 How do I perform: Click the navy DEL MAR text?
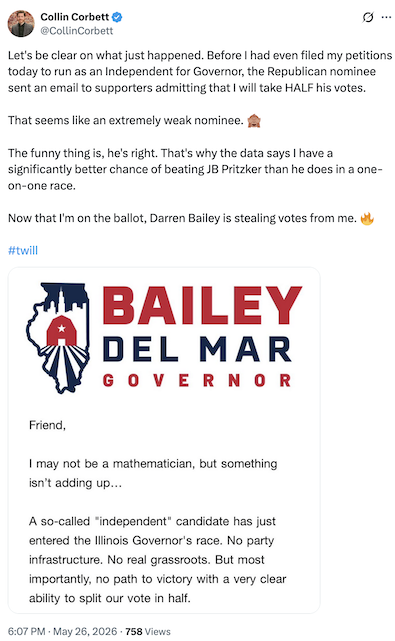click(197, 350)
